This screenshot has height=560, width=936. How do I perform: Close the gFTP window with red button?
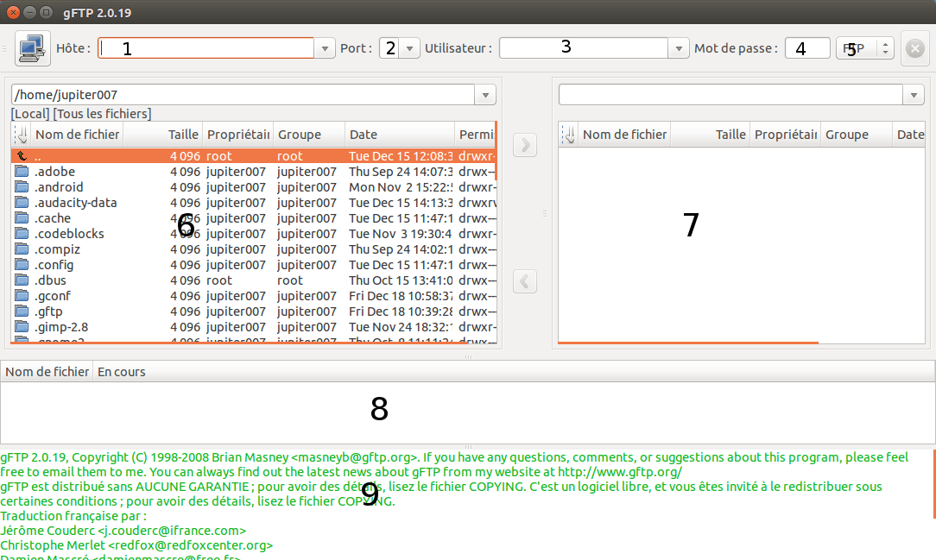[x=13, y=12]
